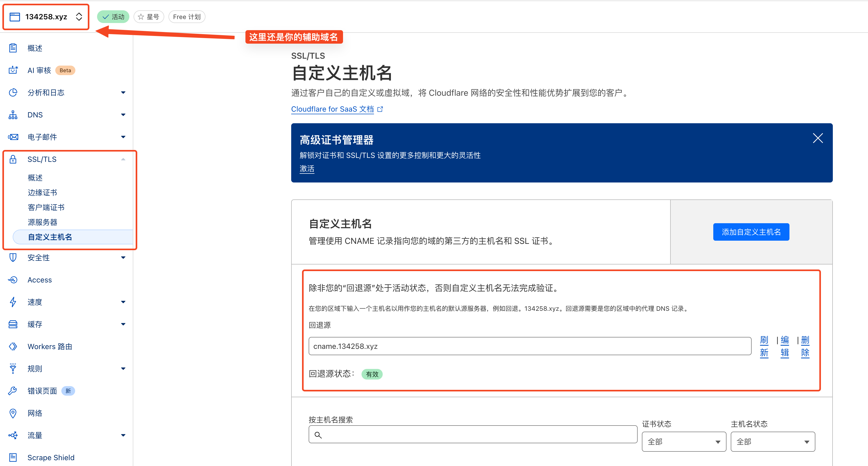Click the 缓存 storage icon
The height and width of the screenshot is (466, 868).
click(13, 324)
